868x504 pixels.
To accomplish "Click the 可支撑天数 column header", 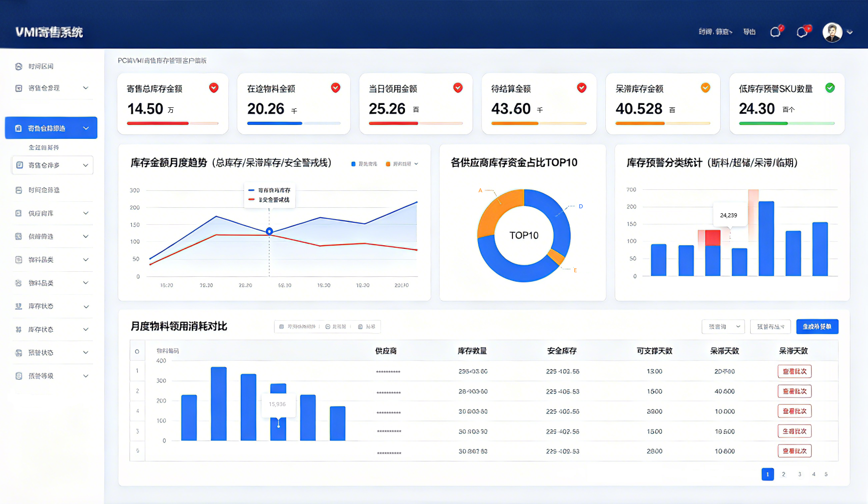I will pos(655,351).
